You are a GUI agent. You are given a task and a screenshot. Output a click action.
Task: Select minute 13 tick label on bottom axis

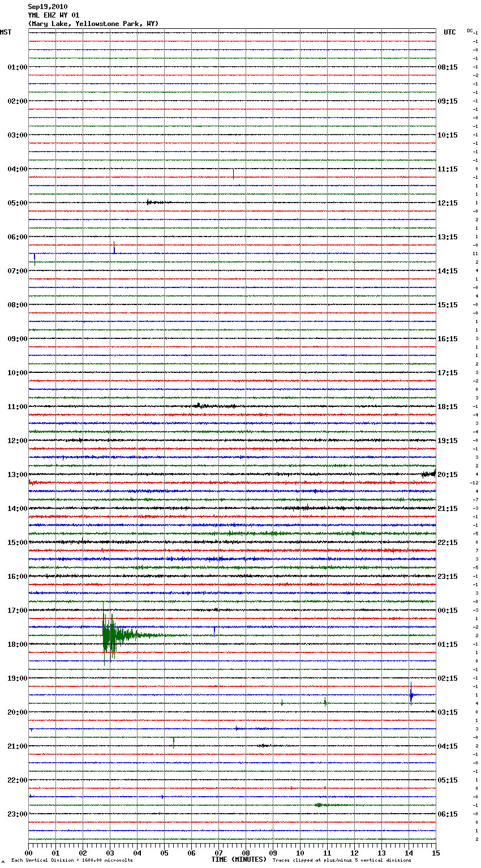(x=381, y=853)
